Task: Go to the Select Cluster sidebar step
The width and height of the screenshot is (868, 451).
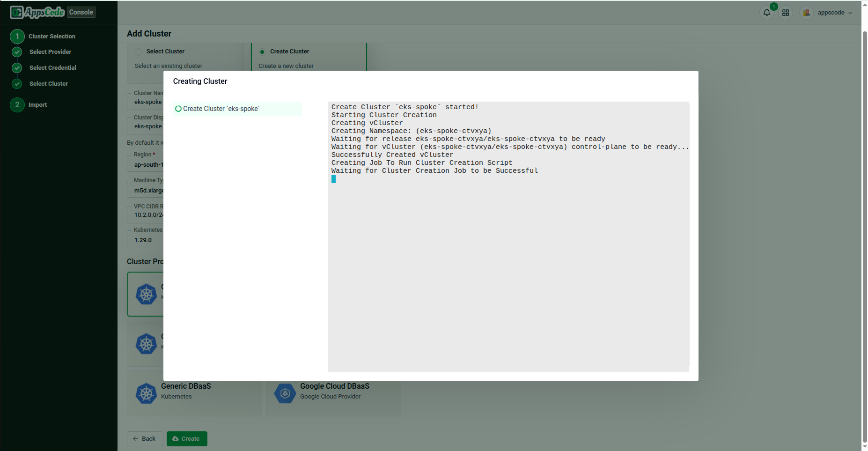Action: pyautogui.click(x=49, y=84)
